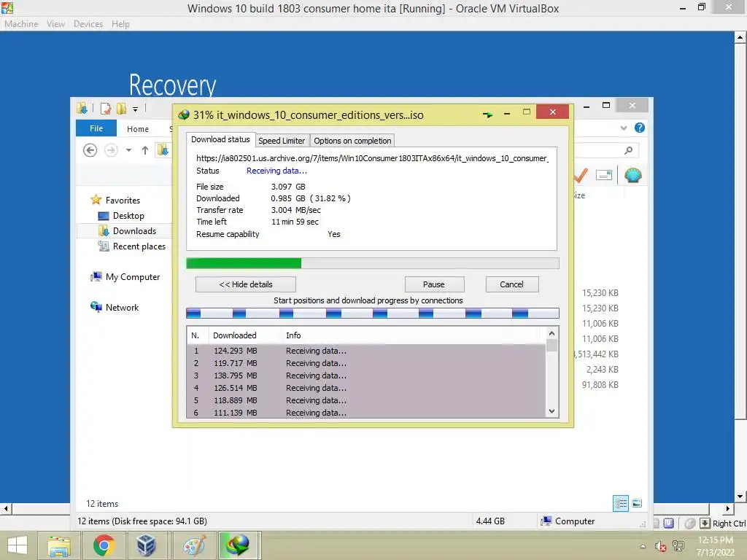This screenshot has height=560, width=747.
Task: Switch to Options on completion tab
Action: pos(352,141)
